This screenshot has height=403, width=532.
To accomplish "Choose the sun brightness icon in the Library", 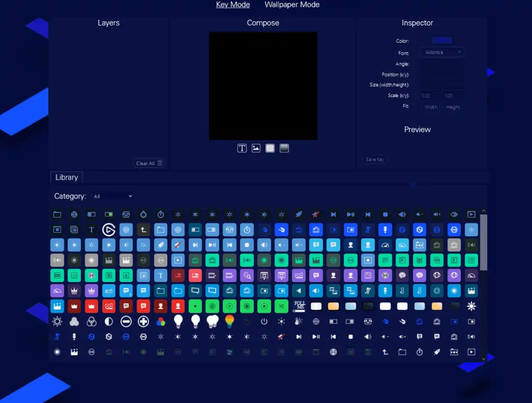I will pos(471,306).
